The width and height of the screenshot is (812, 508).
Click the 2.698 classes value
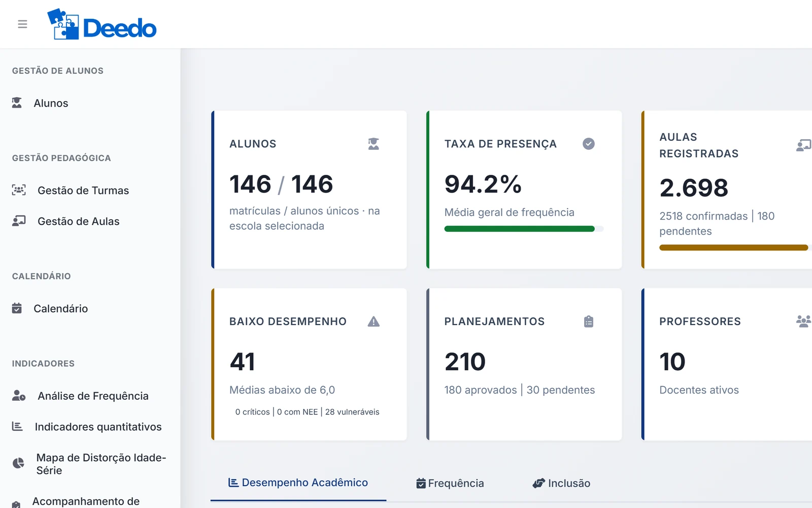pos(694,188)
